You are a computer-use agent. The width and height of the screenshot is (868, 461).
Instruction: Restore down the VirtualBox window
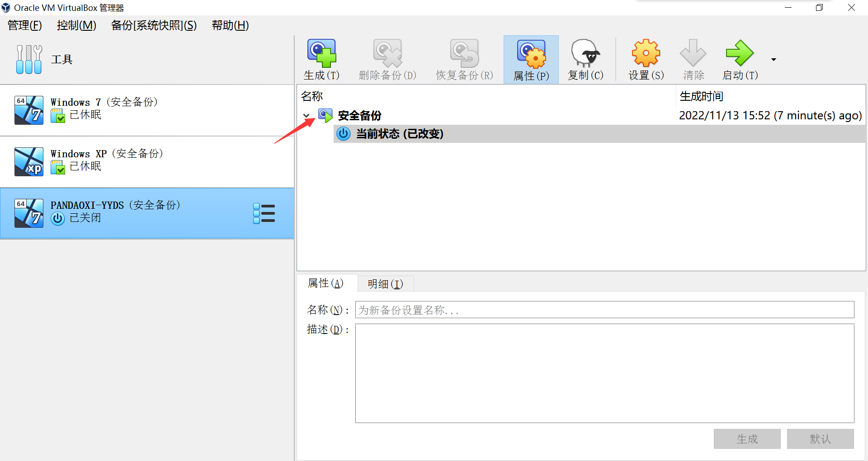point(819,8)
